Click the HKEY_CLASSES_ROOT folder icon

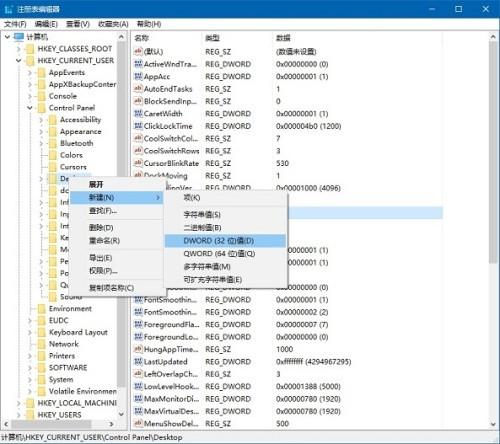coord(30,49)
